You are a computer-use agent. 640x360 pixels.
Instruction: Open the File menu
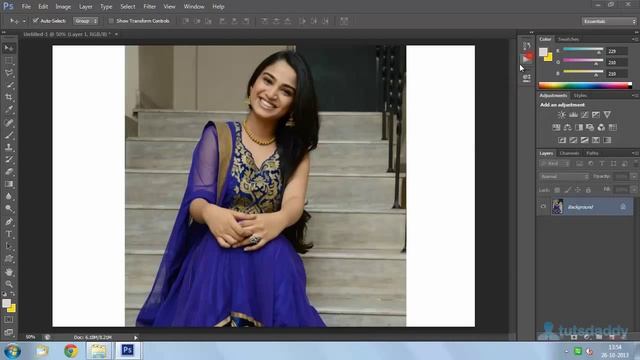tap(26, 7)
